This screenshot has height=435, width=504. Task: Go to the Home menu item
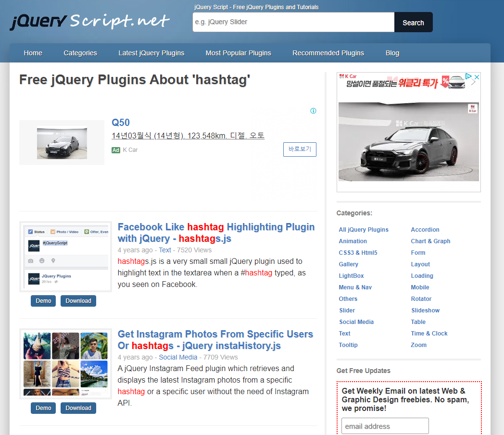pyautogui.click(x=33, y=53)
